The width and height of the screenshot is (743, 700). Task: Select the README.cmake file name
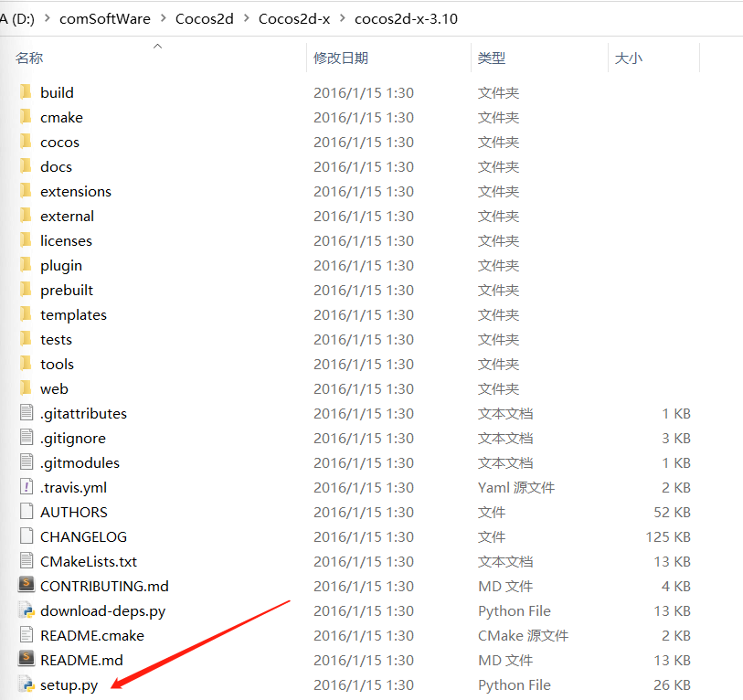(x=92, y=635)
